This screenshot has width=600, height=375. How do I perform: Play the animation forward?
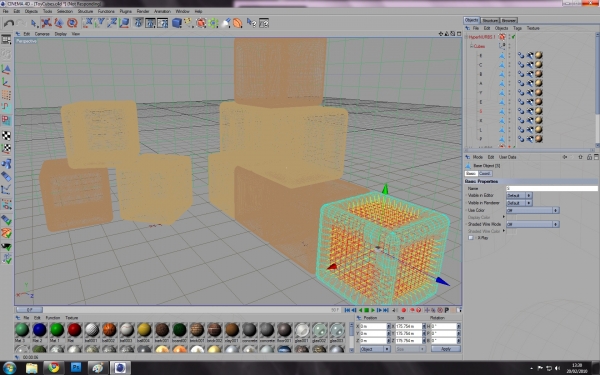coord(373,310)
